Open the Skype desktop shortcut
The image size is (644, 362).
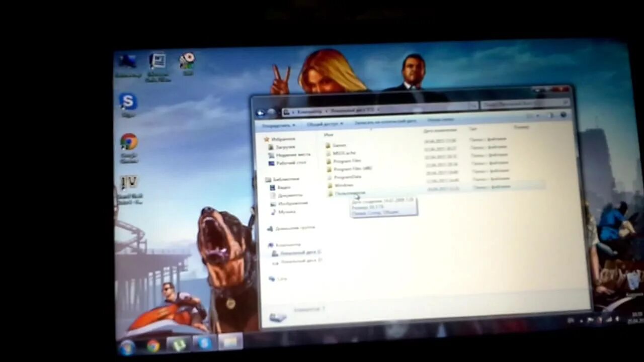click(128, 105)
